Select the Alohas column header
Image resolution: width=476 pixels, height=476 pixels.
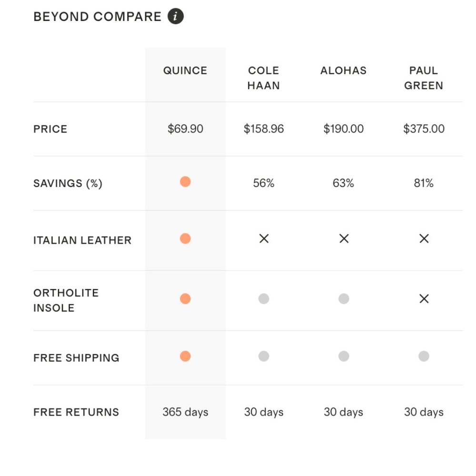coord(344,70)
